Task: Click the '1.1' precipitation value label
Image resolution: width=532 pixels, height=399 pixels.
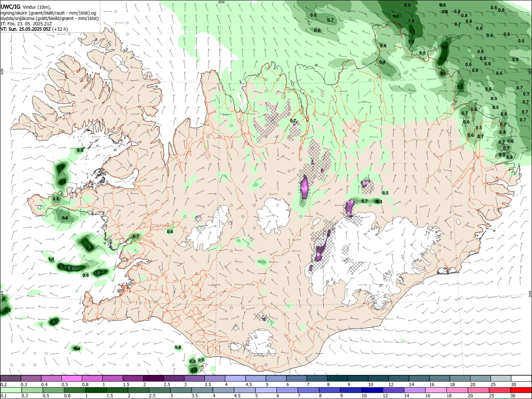Action: (51, 259)
